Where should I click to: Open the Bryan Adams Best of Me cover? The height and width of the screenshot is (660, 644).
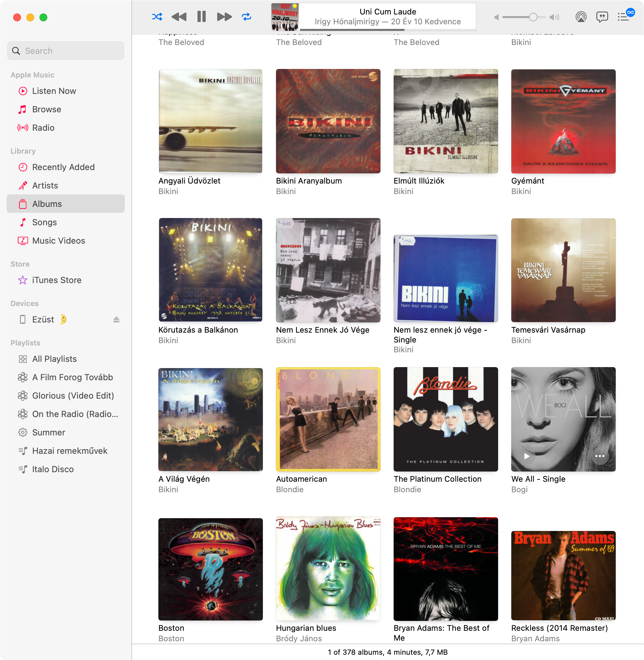446,569
